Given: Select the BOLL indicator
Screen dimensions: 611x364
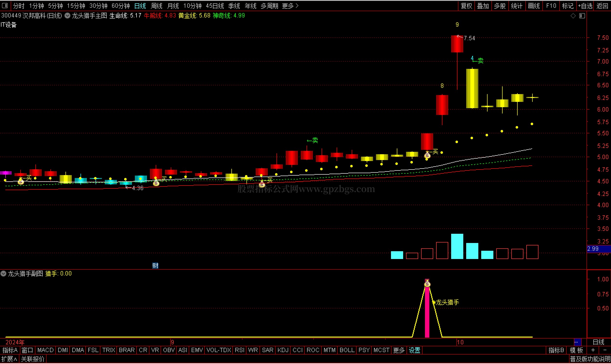Looking at the screenshot, I should [347, 350].
